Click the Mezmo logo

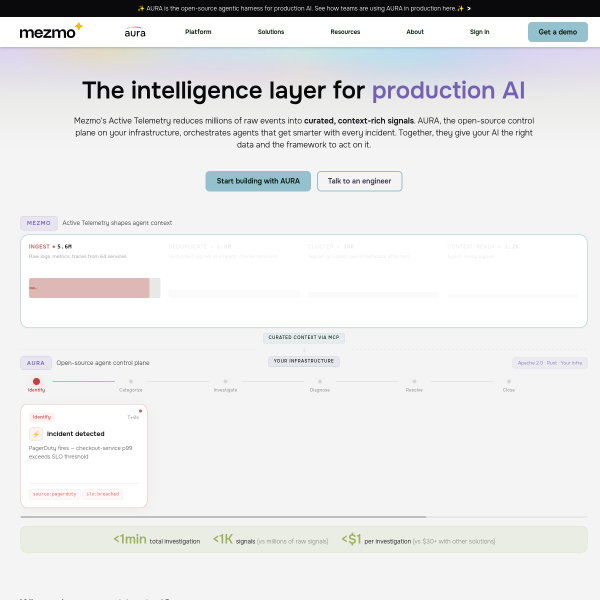[51, 31]
